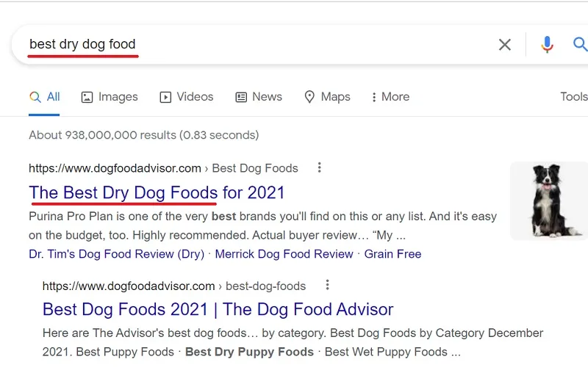Image resolution: width=588 pixels, height=373 pixels.
Task: Open the Tools search options
Action: 574,97
